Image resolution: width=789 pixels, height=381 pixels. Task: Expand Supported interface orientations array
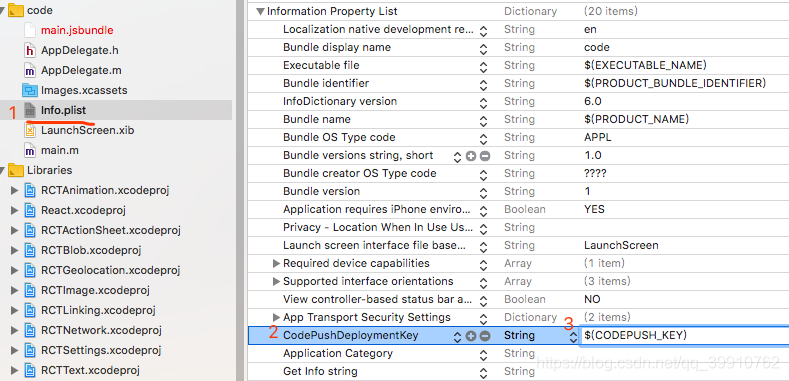pos(276,281)
